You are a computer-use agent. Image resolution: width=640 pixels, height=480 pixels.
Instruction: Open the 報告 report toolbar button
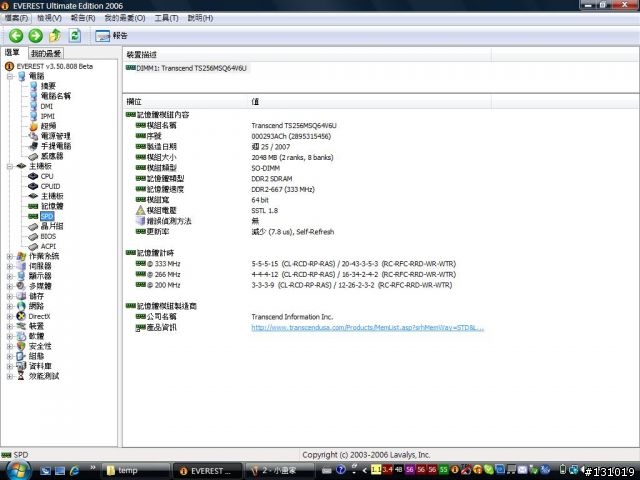click(x=111, y=36)
